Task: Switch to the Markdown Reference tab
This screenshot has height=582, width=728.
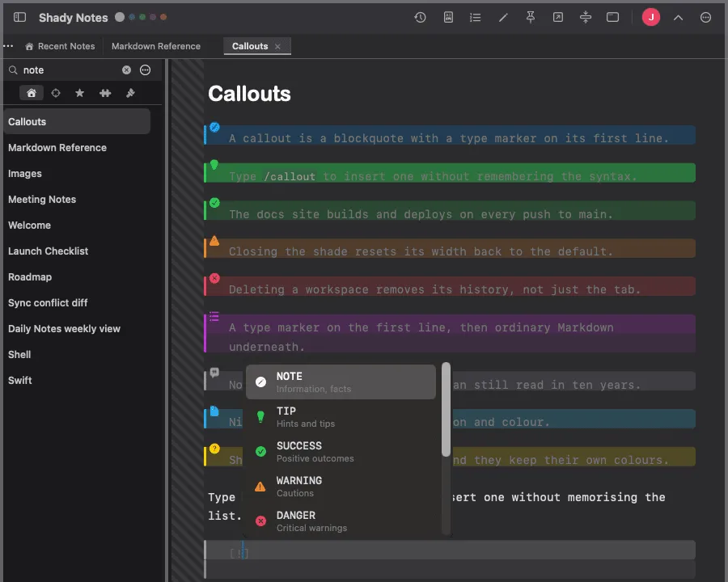Action: pos(156,46)
